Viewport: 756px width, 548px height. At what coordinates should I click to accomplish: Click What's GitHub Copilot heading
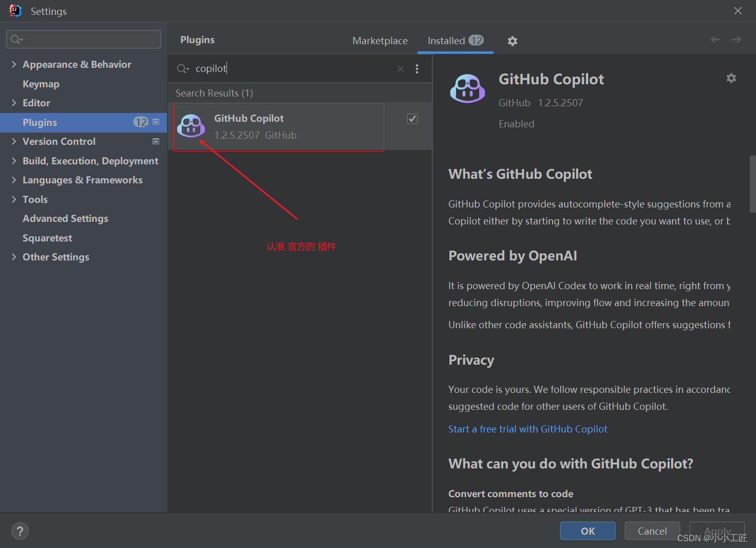click(x=520, y=174)
